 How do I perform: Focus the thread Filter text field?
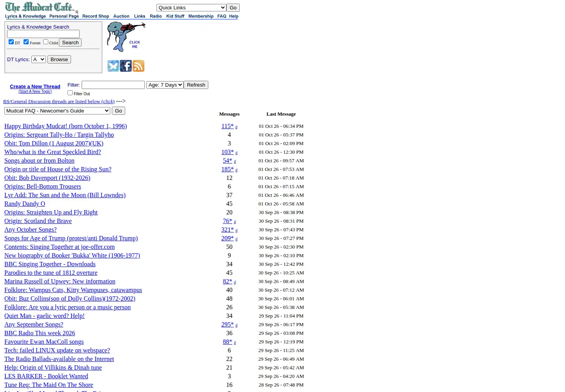113,85
